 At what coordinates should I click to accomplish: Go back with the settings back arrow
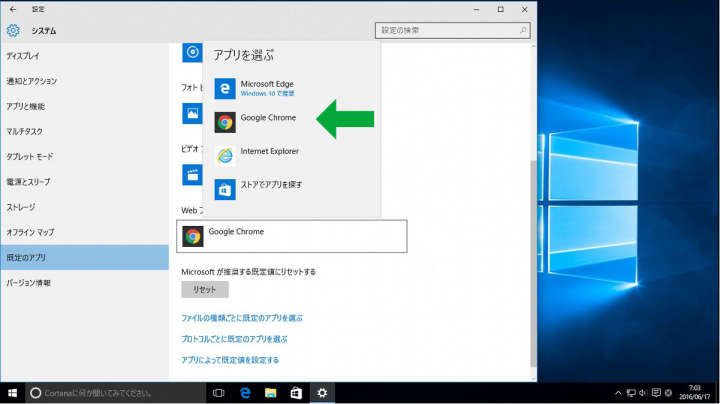(x=13, y=9)
